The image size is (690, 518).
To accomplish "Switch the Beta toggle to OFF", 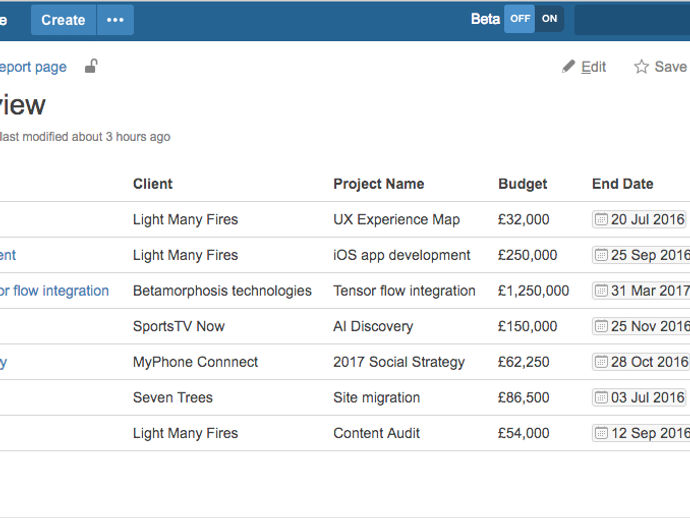I will coord(520,19).
